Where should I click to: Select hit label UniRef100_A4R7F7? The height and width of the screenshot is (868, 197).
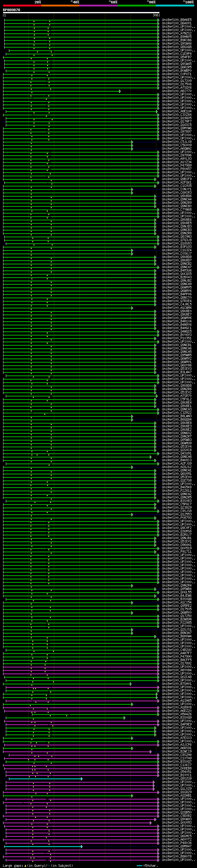click(177, 653)
